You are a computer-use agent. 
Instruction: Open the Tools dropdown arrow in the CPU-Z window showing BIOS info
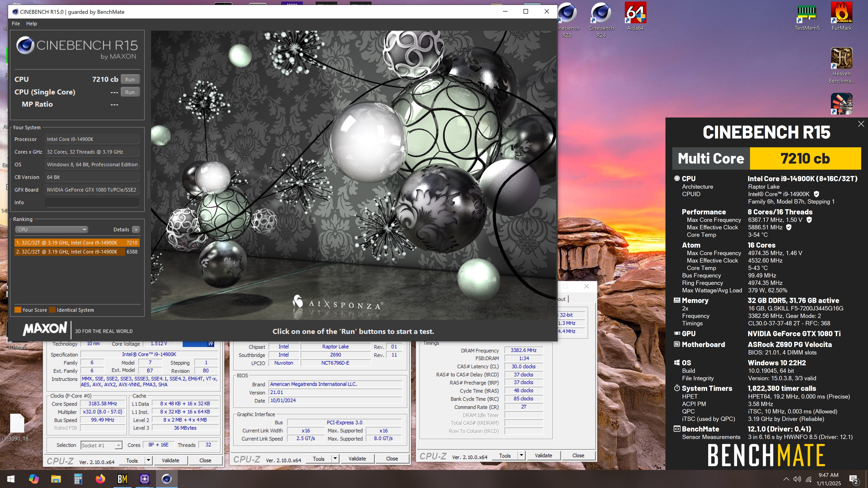(335, 458)
